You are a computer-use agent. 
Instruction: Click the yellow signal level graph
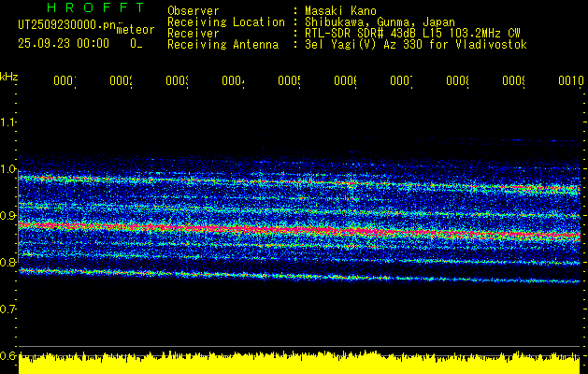point(299,363)
